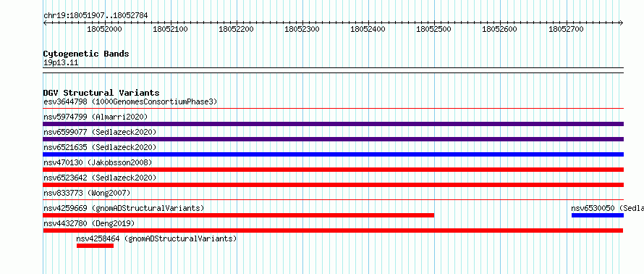This screenshot has width=644, height=274.
Task: Select the red nsv4432780 variant bar
Action: coord(333,231)
